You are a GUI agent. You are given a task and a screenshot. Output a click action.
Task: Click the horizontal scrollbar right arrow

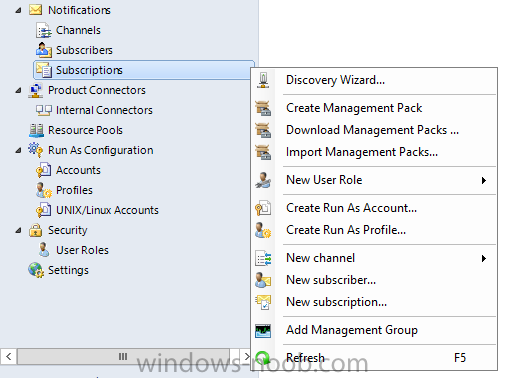click(x=245, y=356)
